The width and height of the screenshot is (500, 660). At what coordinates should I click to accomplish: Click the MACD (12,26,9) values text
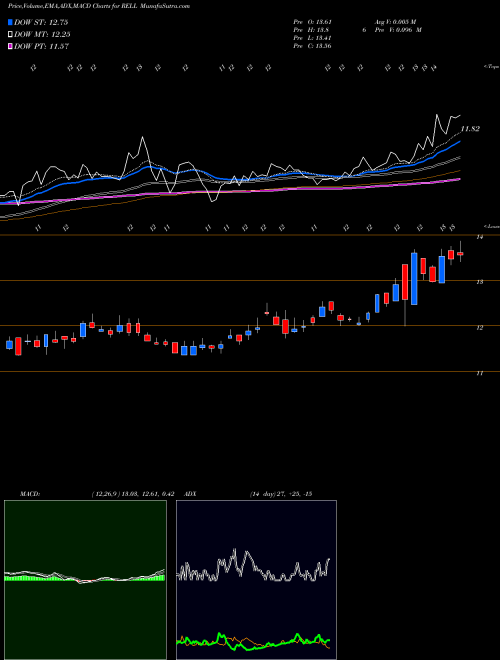[133, 494]
